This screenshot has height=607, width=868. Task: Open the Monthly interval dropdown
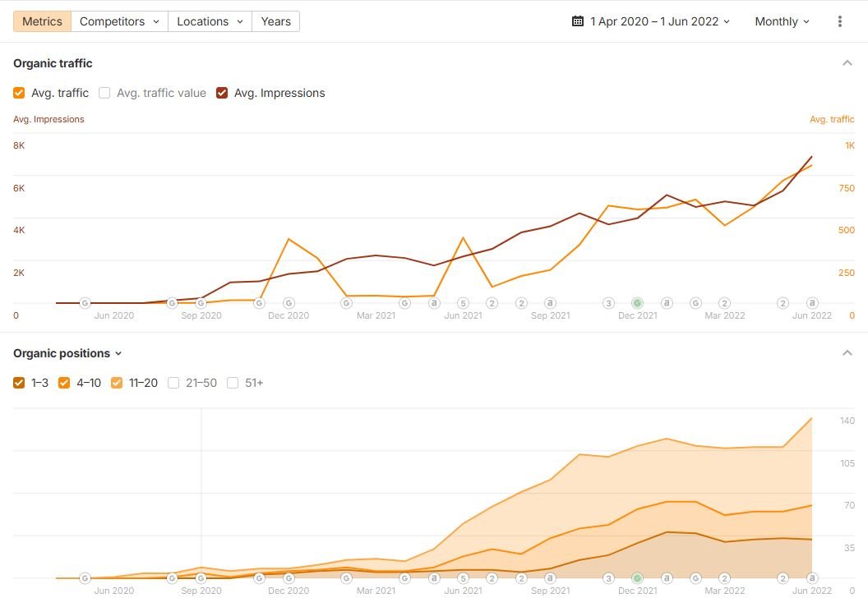[782, 21]
